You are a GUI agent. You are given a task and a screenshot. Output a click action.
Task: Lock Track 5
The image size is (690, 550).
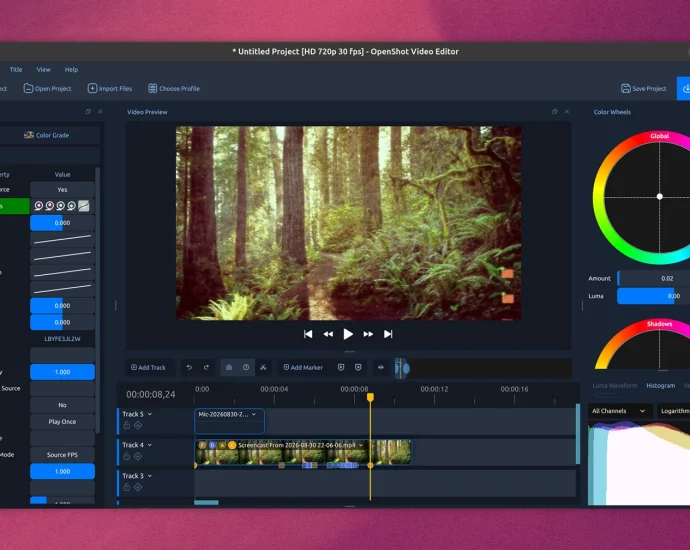tap(127, 425)
